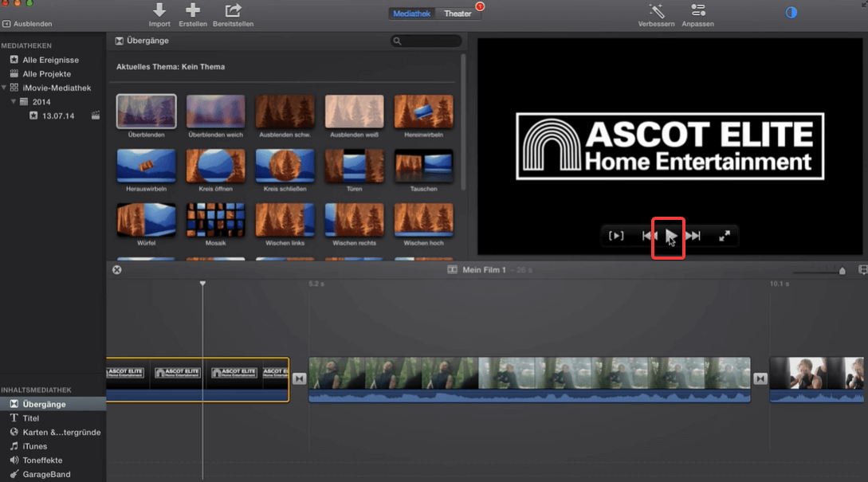The width and height of the screenshot is (868, 482).
Task: Click the play selection bracket button
Action: click(616, 236)
